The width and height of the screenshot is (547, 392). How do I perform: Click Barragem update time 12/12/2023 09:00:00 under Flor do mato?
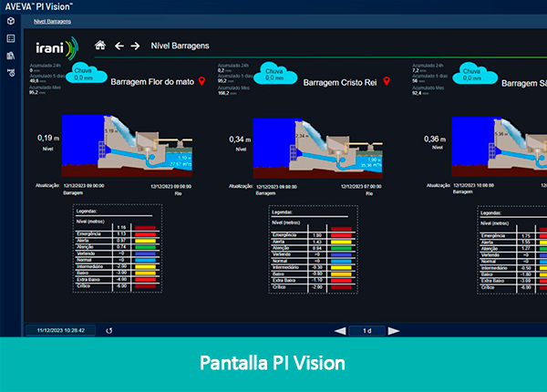tap(84, 186)
